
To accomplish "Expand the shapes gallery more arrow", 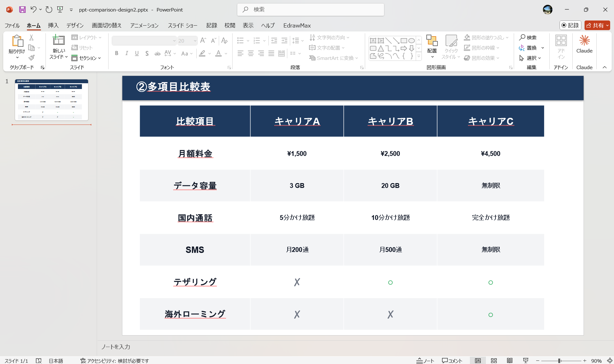I will point(419,56).
